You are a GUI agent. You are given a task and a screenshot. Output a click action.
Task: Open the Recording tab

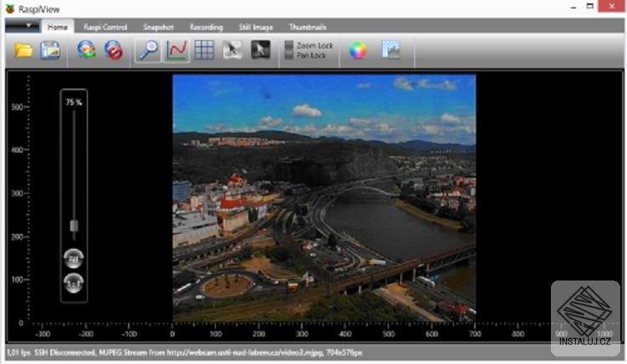pyautogui.click(x=206, y=28)
